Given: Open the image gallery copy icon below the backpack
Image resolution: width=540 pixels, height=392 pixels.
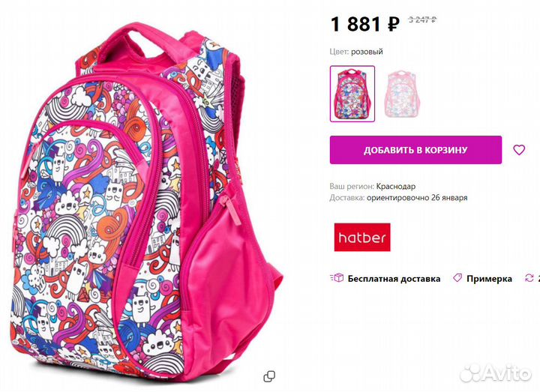Looking at the screenshot, I should pos(269,376).
